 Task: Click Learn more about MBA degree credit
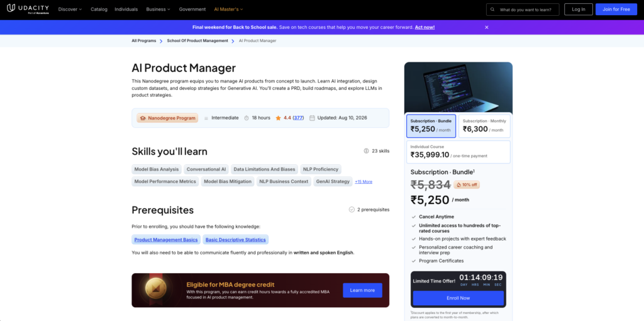click(x=362, y=290)
